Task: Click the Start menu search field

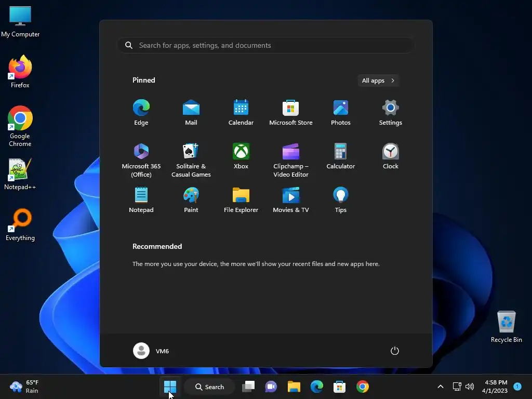Action: [265, 45]
